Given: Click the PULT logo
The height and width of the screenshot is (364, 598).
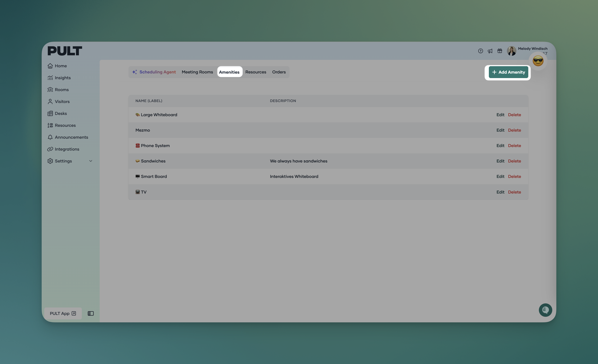Looking at the screenshot, I should pos(65,51).
